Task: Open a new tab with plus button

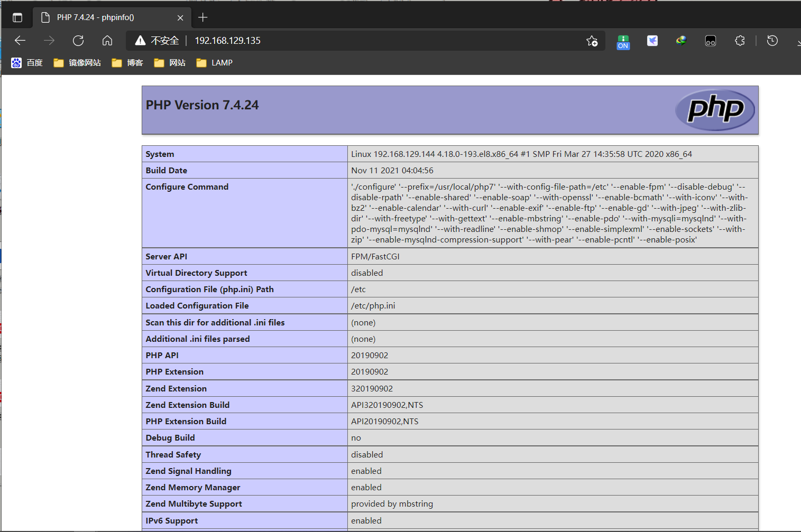Action: pos(202,17)
